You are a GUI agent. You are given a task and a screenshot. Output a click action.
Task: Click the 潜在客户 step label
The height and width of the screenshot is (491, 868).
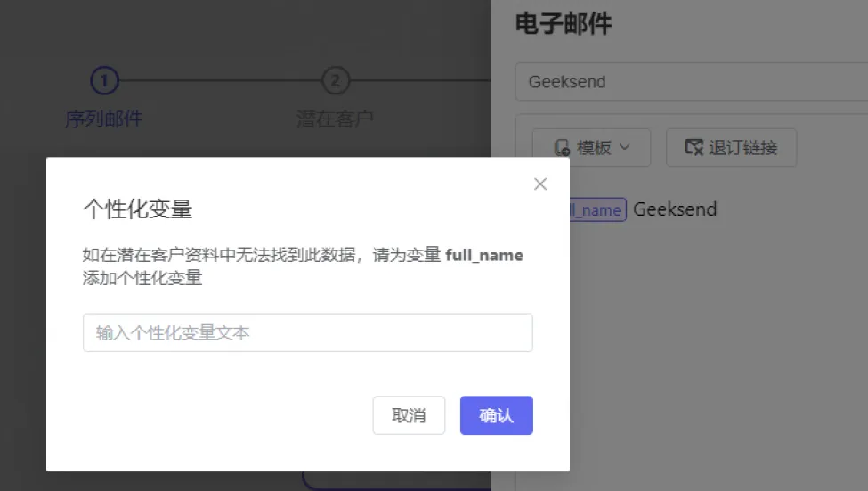tap(335, 119)
